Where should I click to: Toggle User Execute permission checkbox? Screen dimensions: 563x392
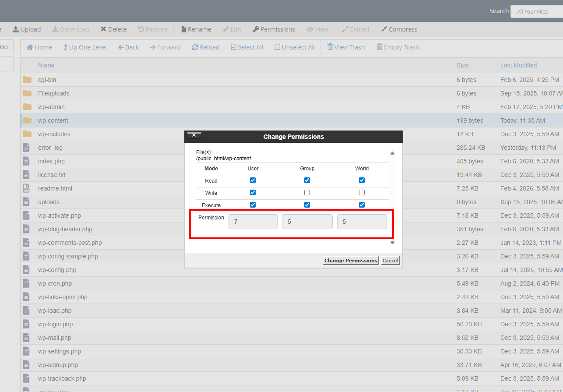(253, 205)
